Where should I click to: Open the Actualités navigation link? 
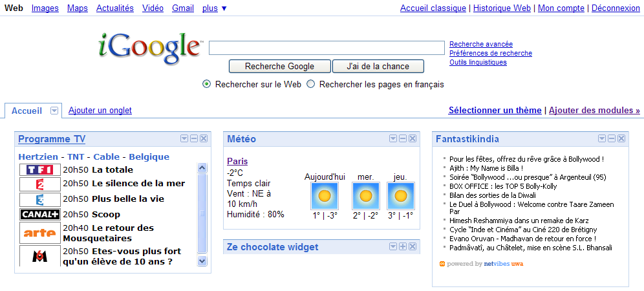point(115,8)
